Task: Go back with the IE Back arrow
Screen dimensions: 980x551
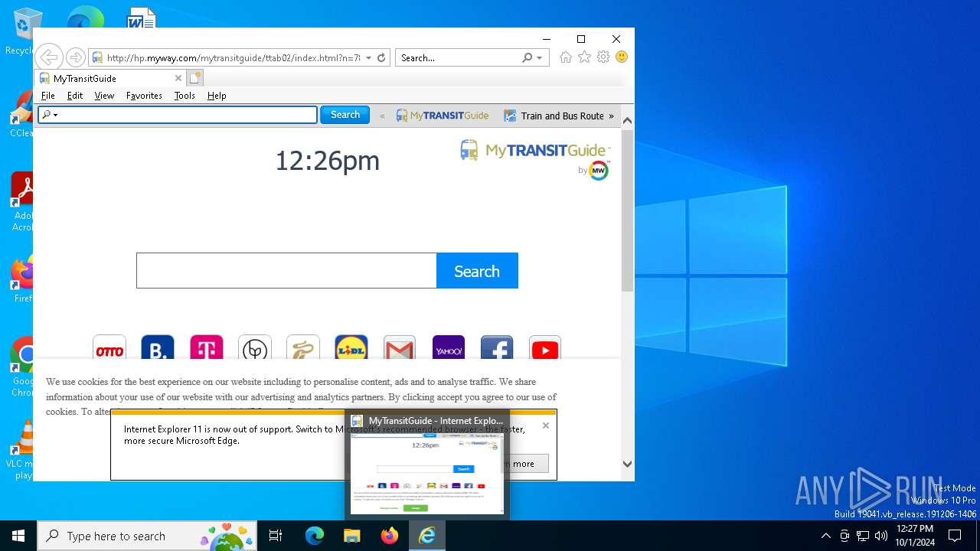Action: point(48,57)
